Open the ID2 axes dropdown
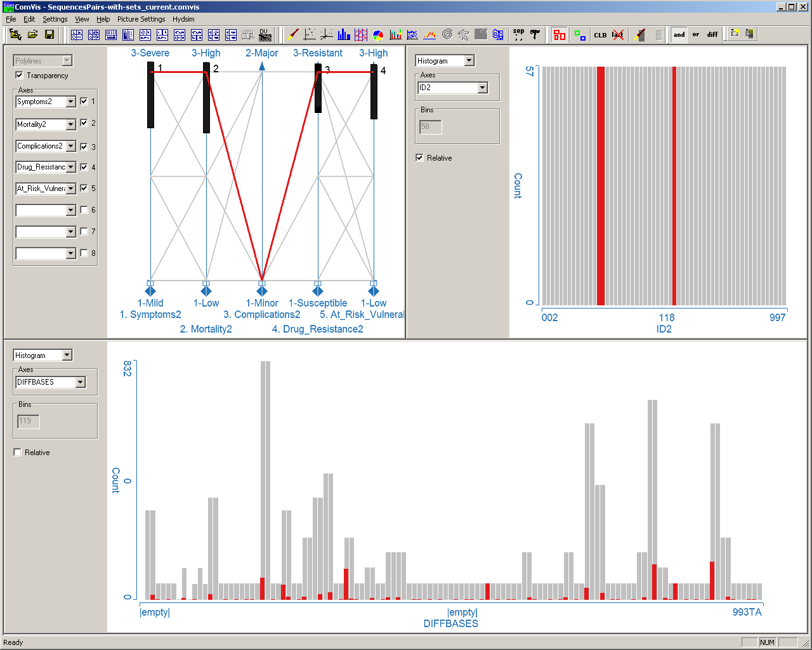812x650 pixels. (x=482, y=88)
